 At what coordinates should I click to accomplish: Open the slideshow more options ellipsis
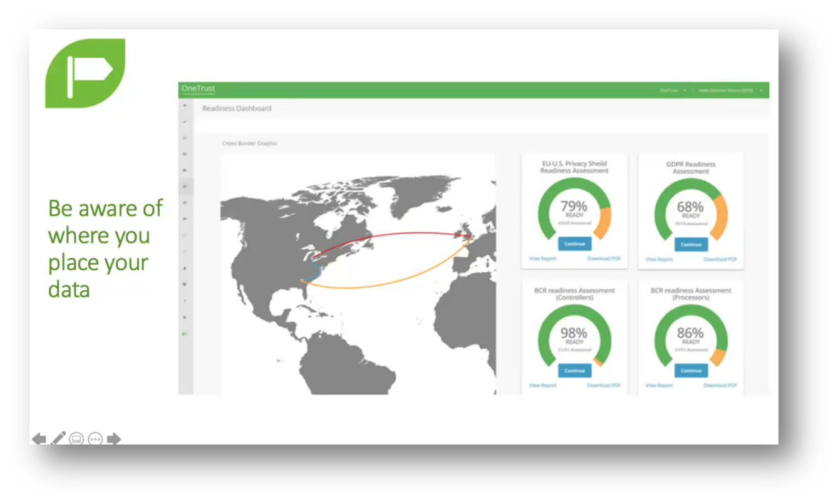[x=95, y=439]
